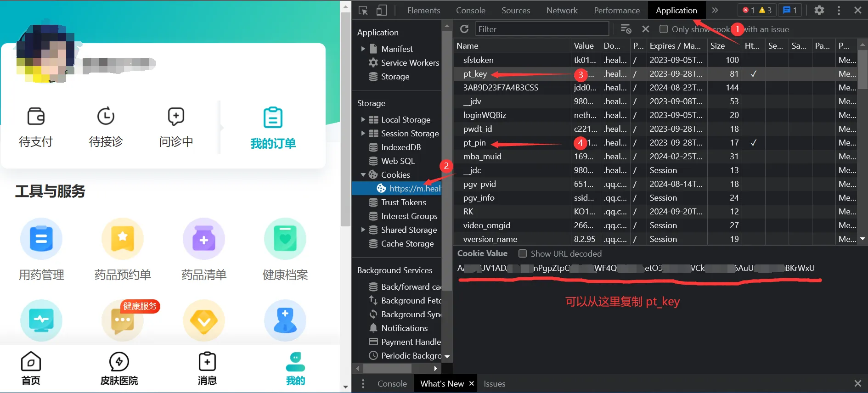Tap the 皮肤医院 bottom navigation icon
The image size is (868, 393).
click(x=119, y=362)
